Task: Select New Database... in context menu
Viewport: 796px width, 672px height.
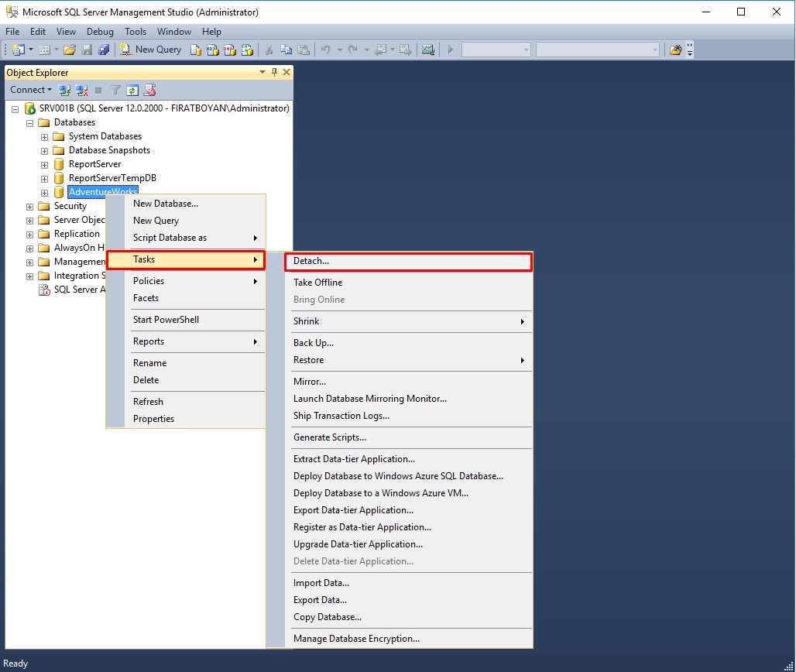Action: tap(195, 204)
